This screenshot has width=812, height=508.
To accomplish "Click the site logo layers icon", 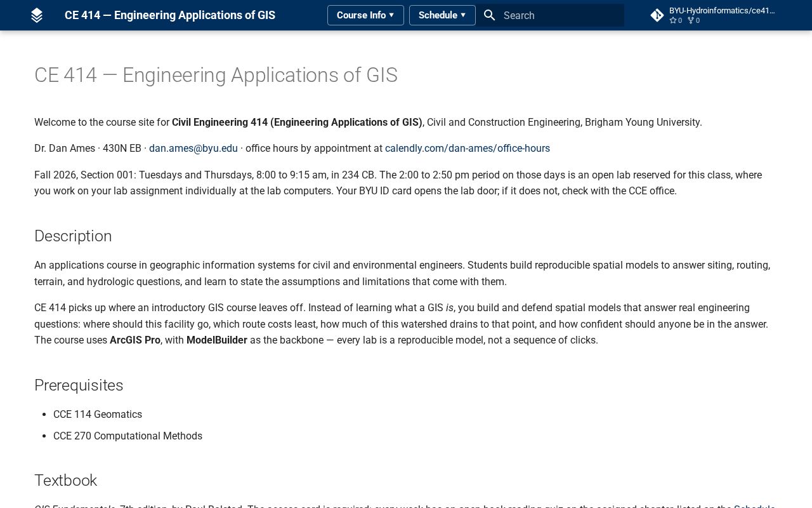I will [x=37, y=15].
